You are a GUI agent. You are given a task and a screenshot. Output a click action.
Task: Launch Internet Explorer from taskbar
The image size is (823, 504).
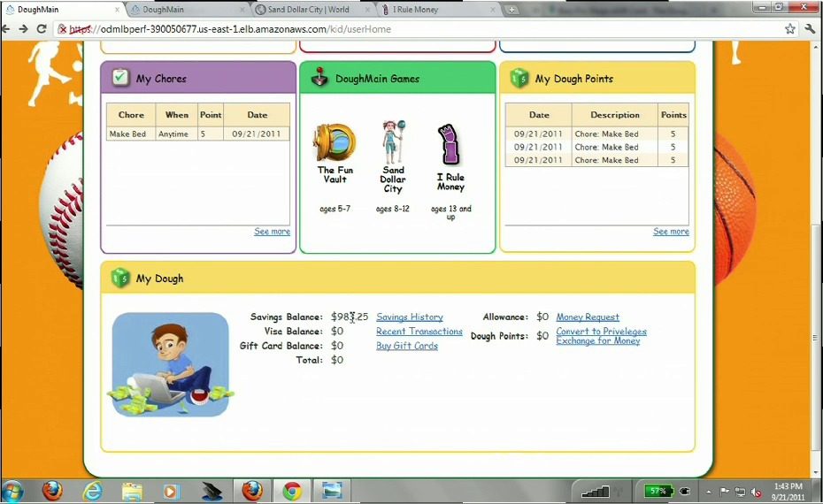(x=92, y=492)
